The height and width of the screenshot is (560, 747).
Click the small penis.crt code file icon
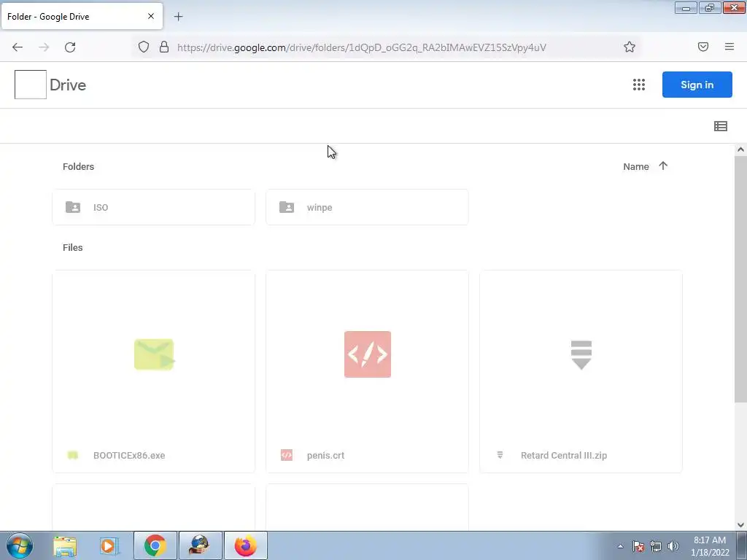[286, 455]
